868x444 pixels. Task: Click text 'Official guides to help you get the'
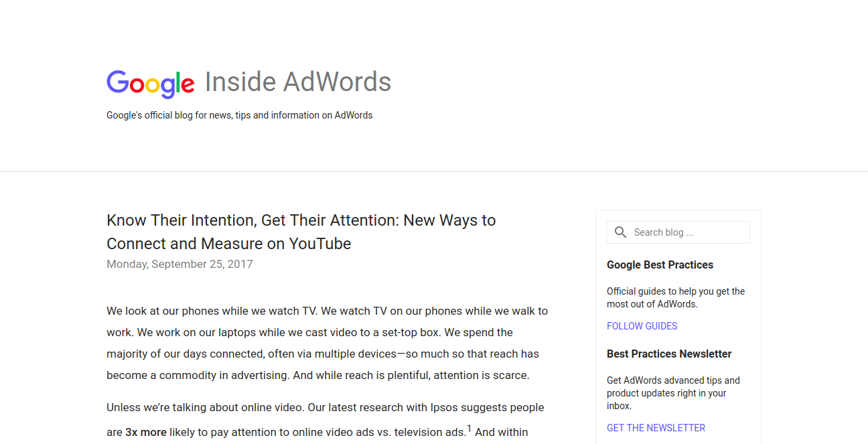[x=676, y=291]
